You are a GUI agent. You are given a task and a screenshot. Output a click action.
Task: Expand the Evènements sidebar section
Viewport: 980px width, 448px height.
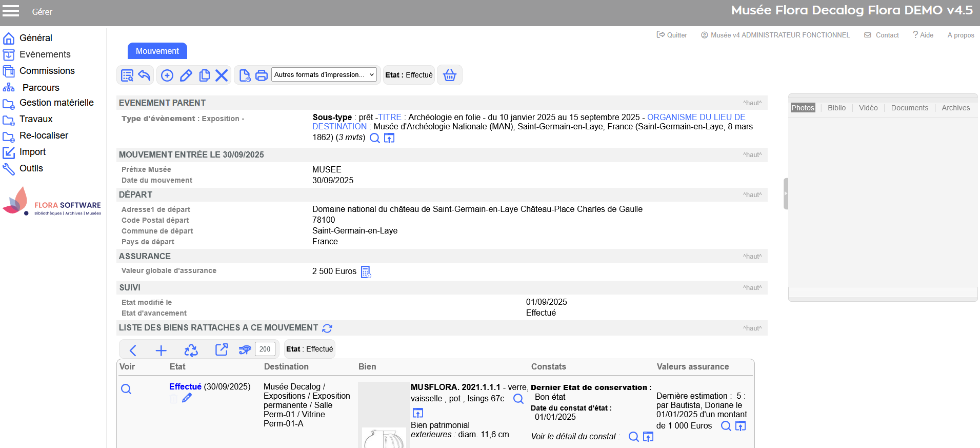tap(45, 54)
